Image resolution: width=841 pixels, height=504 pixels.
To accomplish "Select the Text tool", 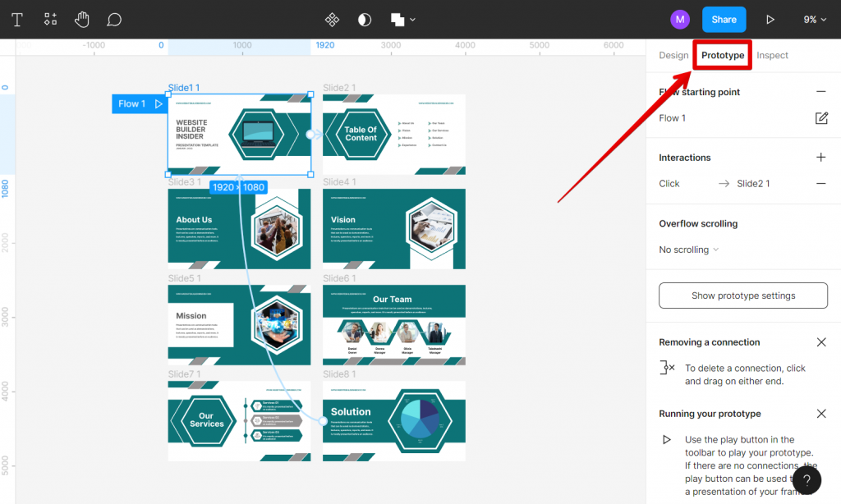I will pyautogui.click(x=16, y=19).
